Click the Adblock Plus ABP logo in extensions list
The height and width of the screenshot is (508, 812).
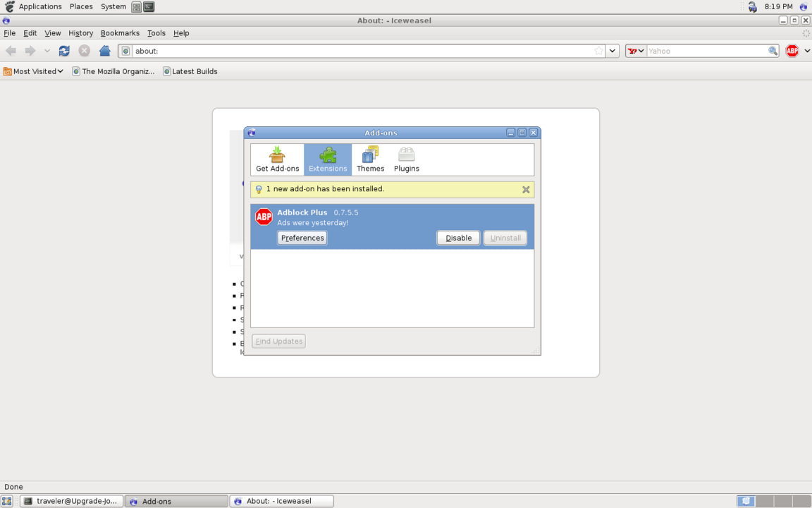pyautogui.click(x=264, y=217)
